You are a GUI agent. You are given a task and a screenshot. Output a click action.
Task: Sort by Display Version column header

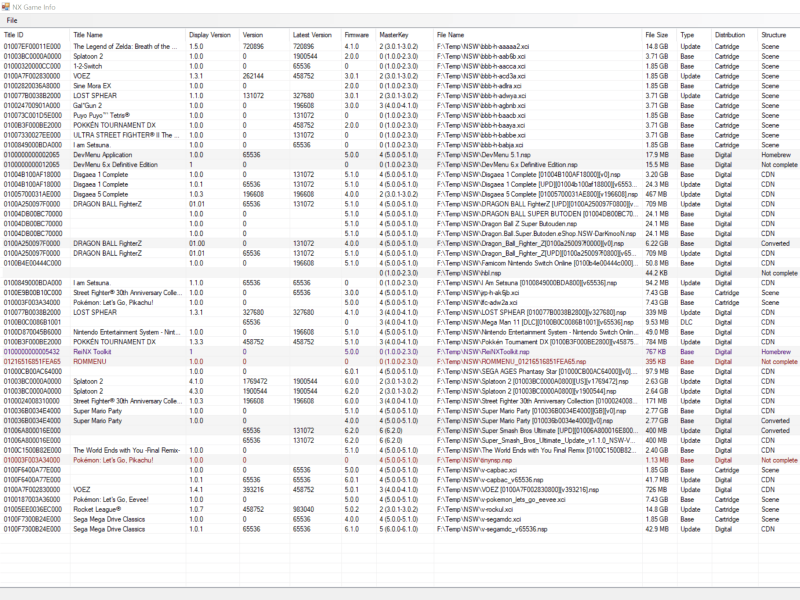212,35
